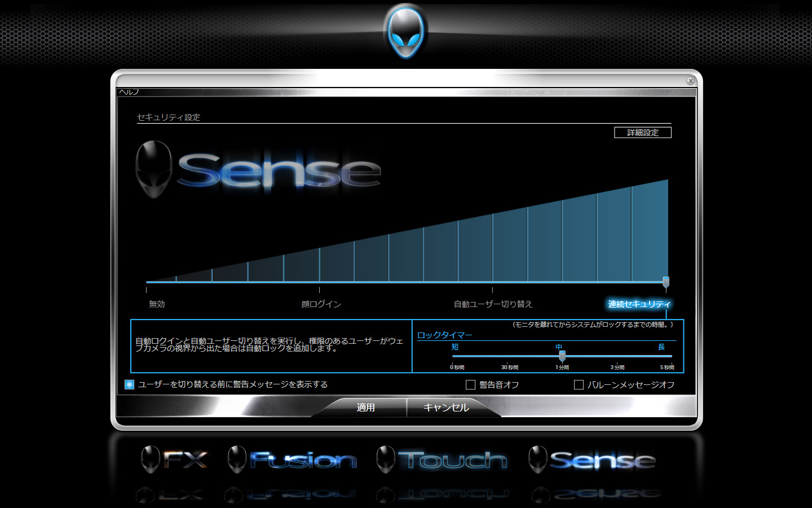Click 適用 to apply settings

pos(365,408)
